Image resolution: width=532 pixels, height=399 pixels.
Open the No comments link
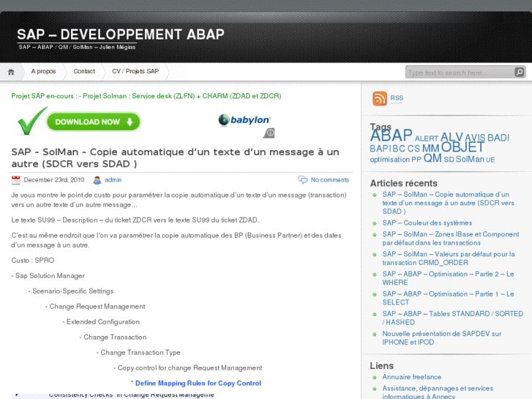pos(330,180)
